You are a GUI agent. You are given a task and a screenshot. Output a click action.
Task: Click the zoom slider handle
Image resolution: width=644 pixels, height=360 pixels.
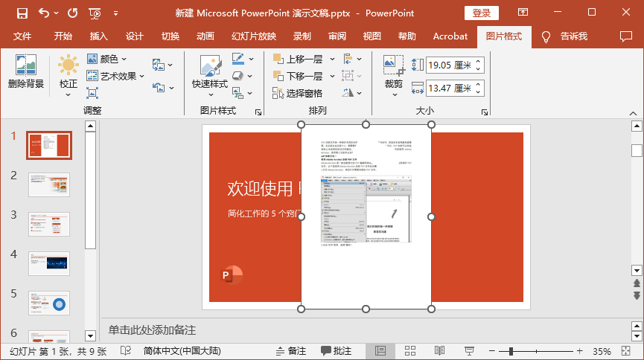tap(511, 351)
